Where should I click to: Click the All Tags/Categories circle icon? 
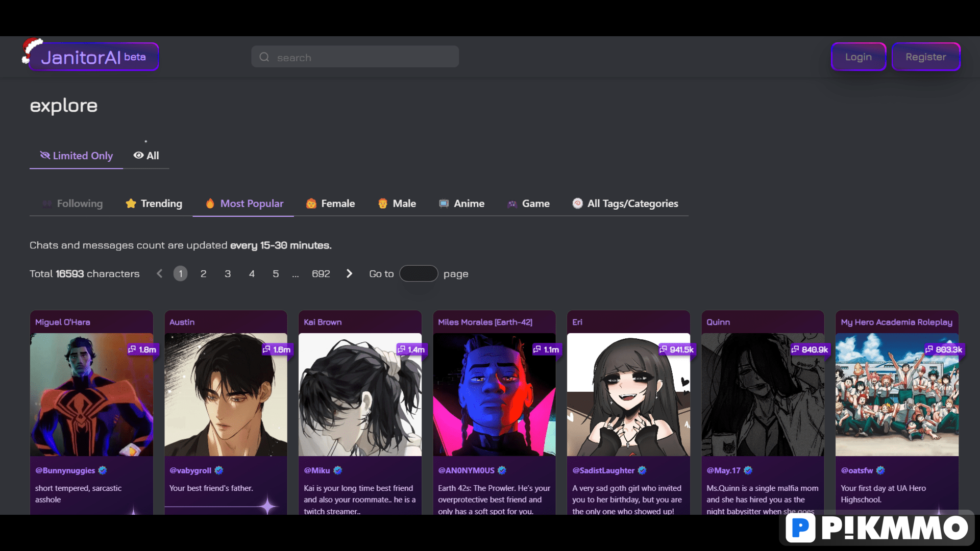click(x=578, y=203)
